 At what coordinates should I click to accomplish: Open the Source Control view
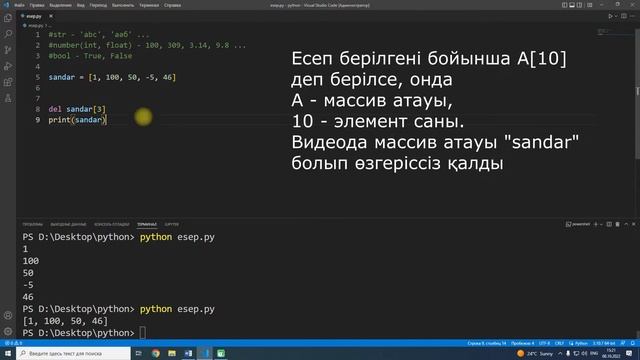8,50
